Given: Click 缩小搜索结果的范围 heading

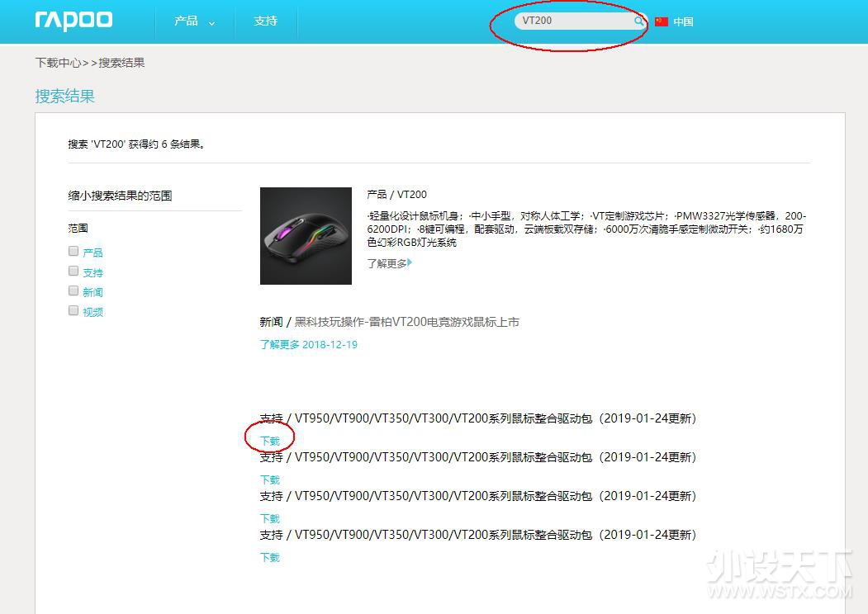Looking at the screenshot, I should pyautogui.click(x=120, y=196).
